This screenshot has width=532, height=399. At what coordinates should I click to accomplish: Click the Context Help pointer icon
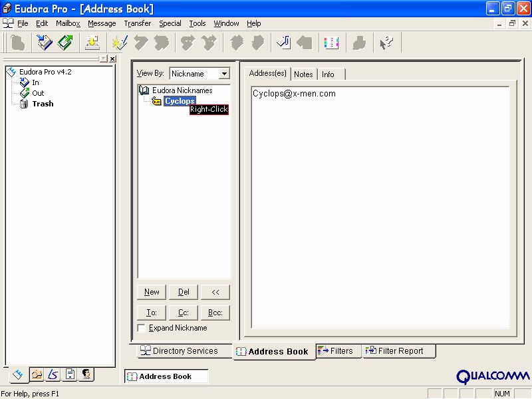[x=386, y=43]
